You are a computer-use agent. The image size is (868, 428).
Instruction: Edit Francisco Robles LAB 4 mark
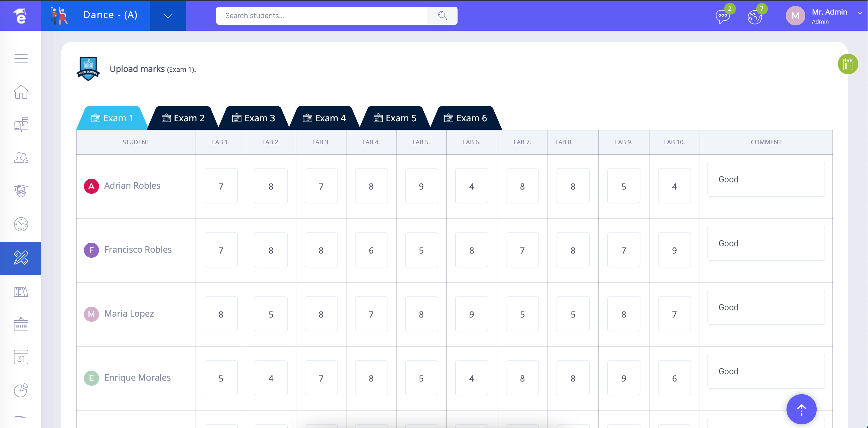pos(371,250)
